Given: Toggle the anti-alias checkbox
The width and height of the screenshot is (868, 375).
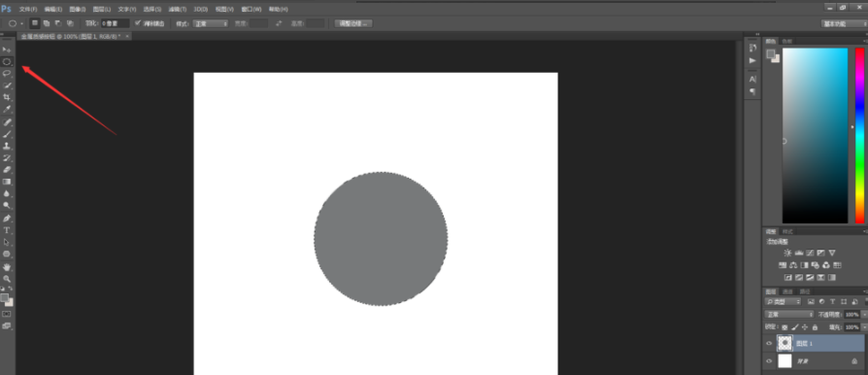Looking at the screenshot, I should pyautogui.click(x=139, y=23).
